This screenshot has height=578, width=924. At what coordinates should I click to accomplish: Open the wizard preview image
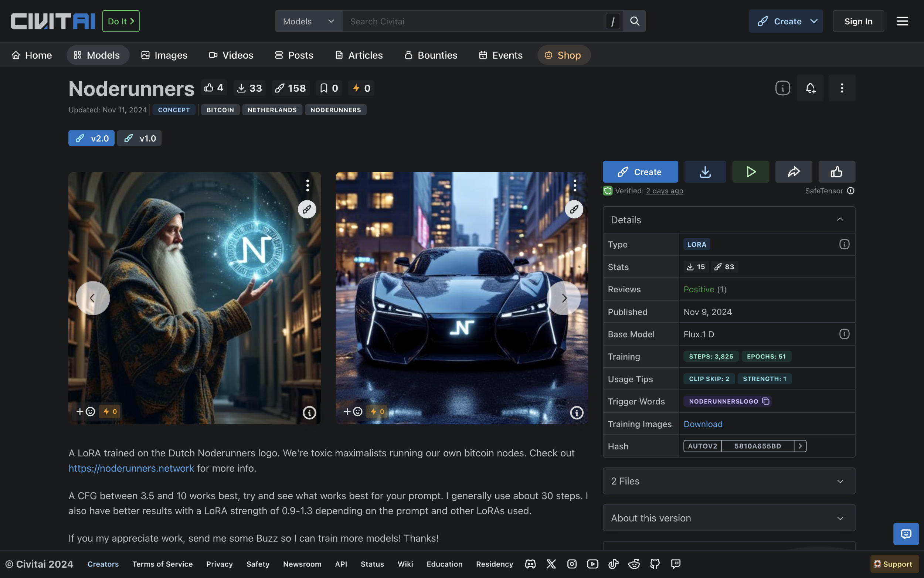click(194, 298)
